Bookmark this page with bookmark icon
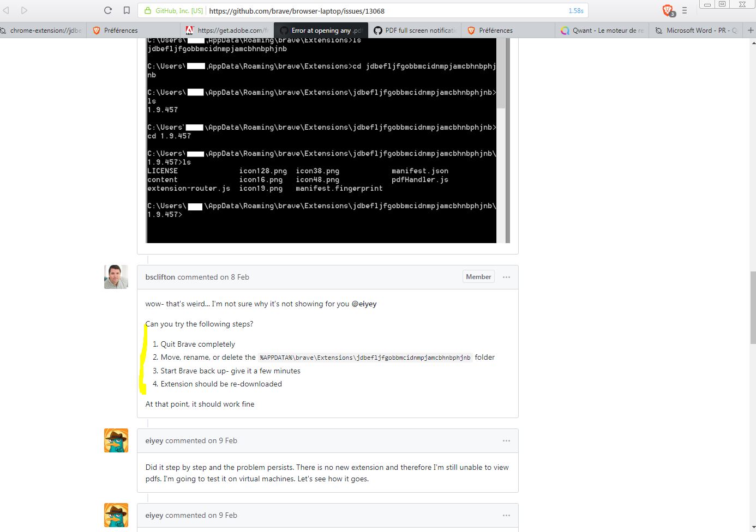This screenshot has width=756, height=532. tap(127, 10)
